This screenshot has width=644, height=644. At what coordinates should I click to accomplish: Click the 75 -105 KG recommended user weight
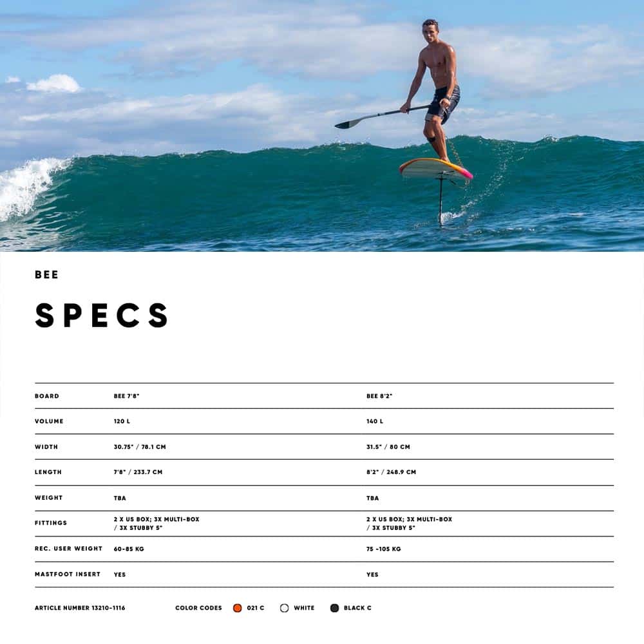pos(384,549)
